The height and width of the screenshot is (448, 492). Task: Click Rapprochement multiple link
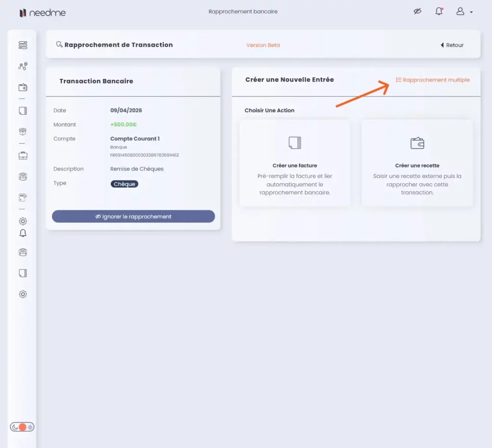(x=432, y=80)
